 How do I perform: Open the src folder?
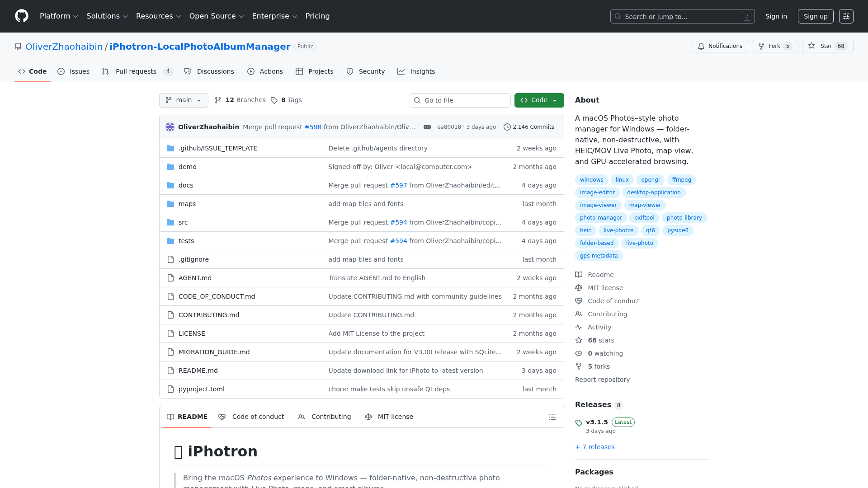click(x=183, y=222)
